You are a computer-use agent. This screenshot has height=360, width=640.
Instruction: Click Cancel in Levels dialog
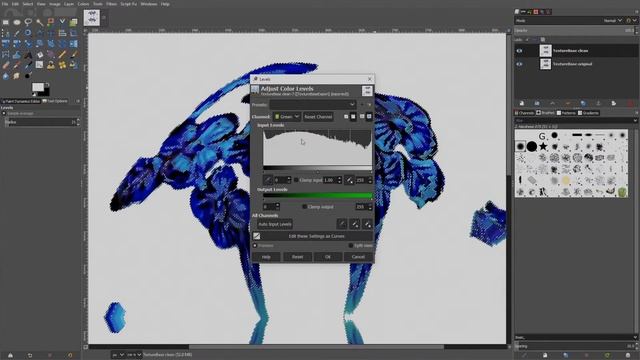point(358,257)
